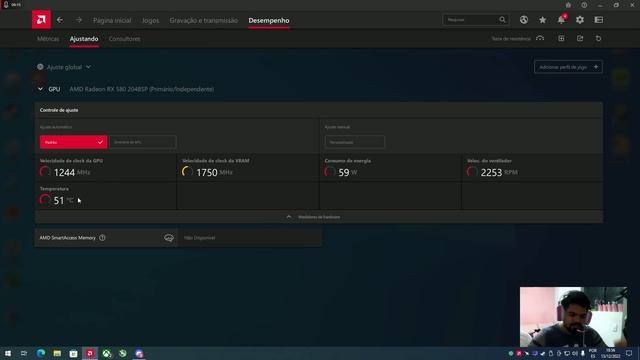Click the SmartAccess Memory brain icon
The width and height of the screenshot is (640, 360).
click(169, 238)
